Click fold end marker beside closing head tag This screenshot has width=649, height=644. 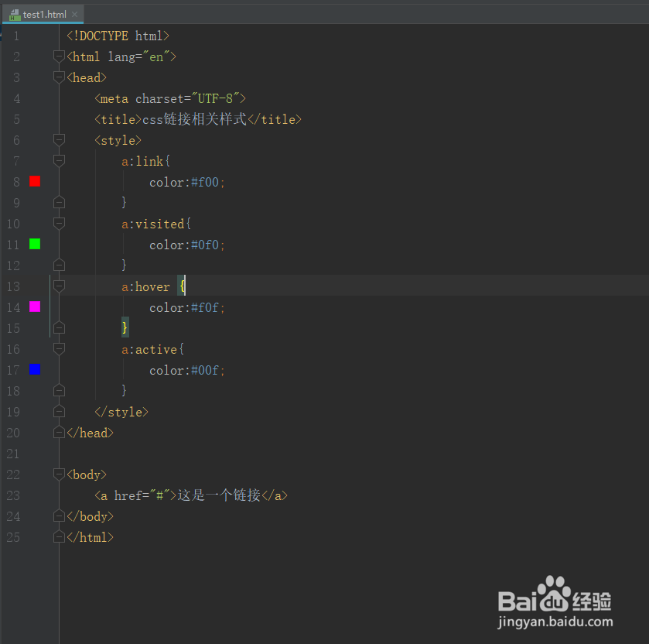point(60,433)
